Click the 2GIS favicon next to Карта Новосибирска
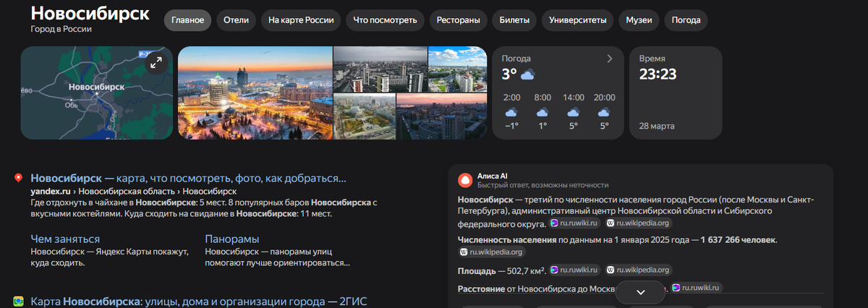The width and height of the screenshot is (868, 308). 18,301
